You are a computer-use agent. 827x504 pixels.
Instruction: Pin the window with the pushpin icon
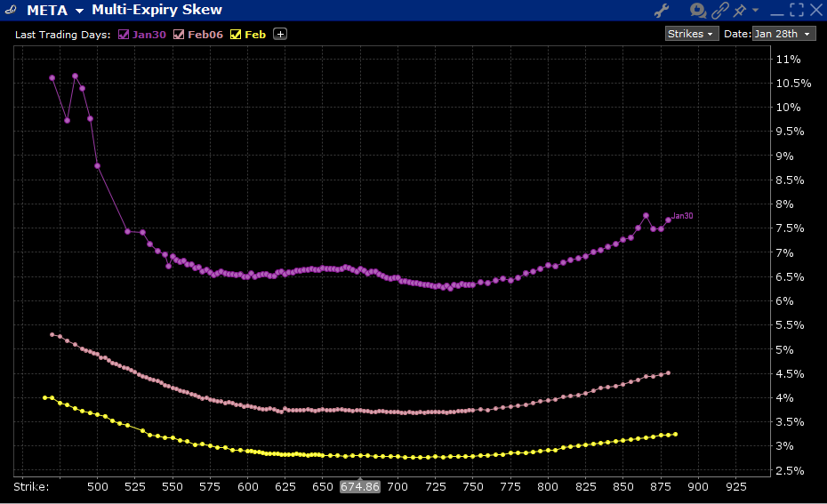(x=740, y=10)
